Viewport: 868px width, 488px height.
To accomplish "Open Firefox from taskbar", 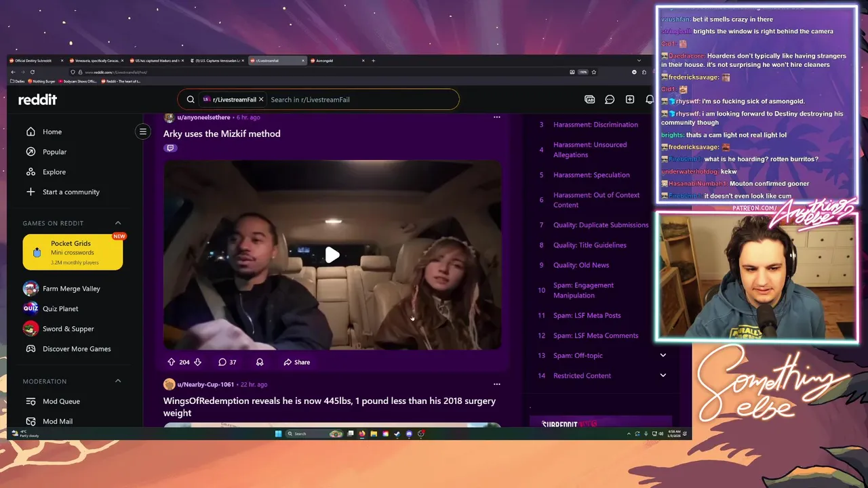I will [362, 434].
